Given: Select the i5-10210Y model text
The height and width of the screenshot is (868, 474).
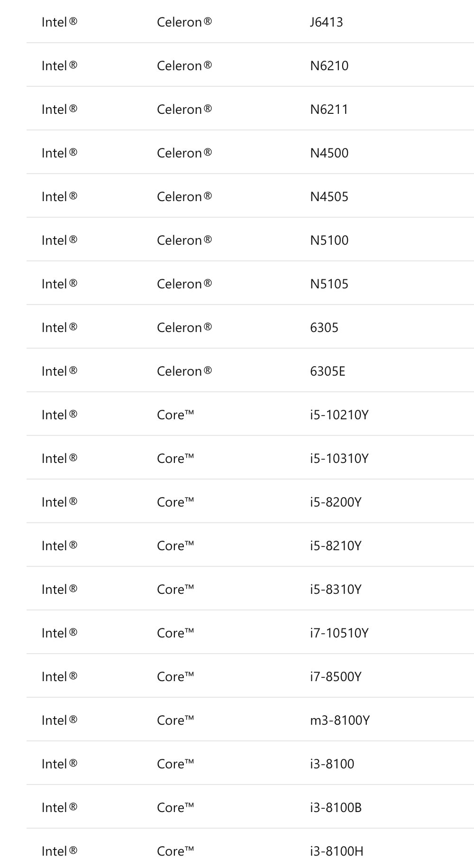Looking at the screenshot, I should click(339, 415).
